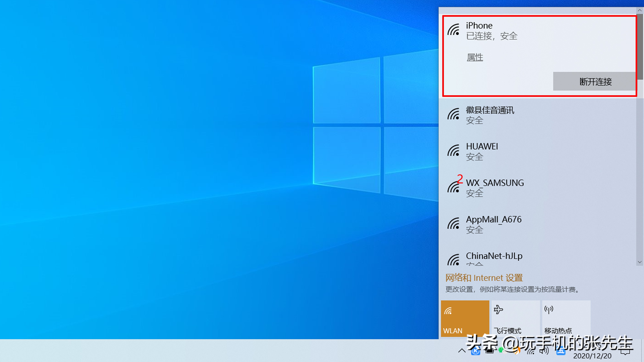Screen dimensions: 644x362
Task: Click the scroll down arrow of network list
Action: coord(640,262)
